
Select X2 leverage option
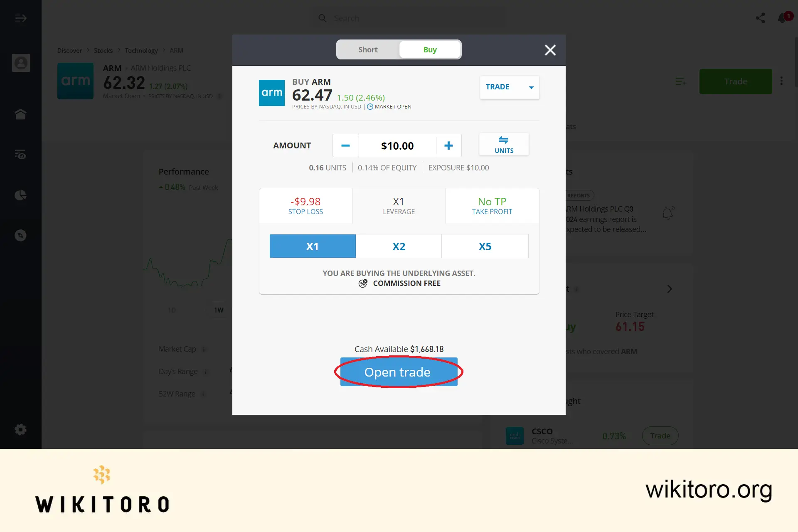(x=399, y=246)
